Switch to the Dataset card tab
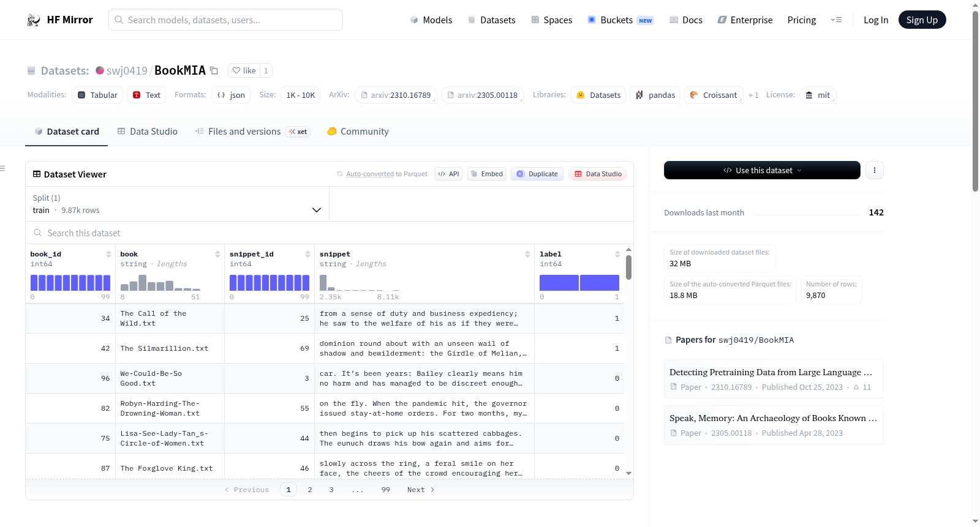980x527 pixels. click(x=66, y=132)
